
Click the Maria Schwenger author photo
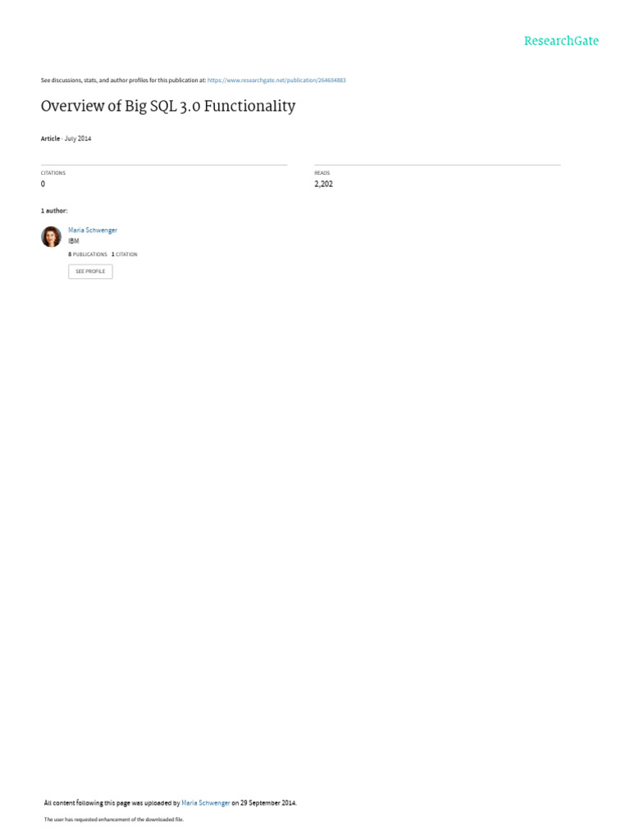point(51,236)
